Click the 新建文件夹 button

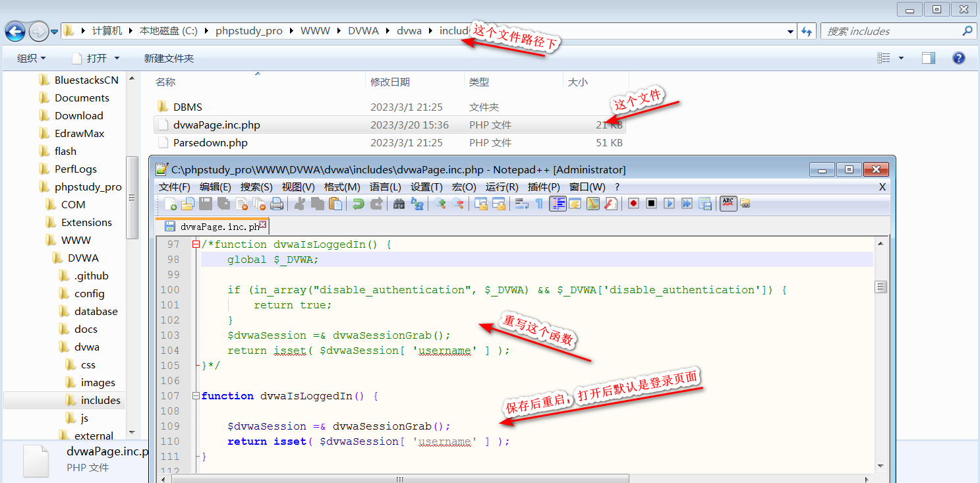[169, 58]
